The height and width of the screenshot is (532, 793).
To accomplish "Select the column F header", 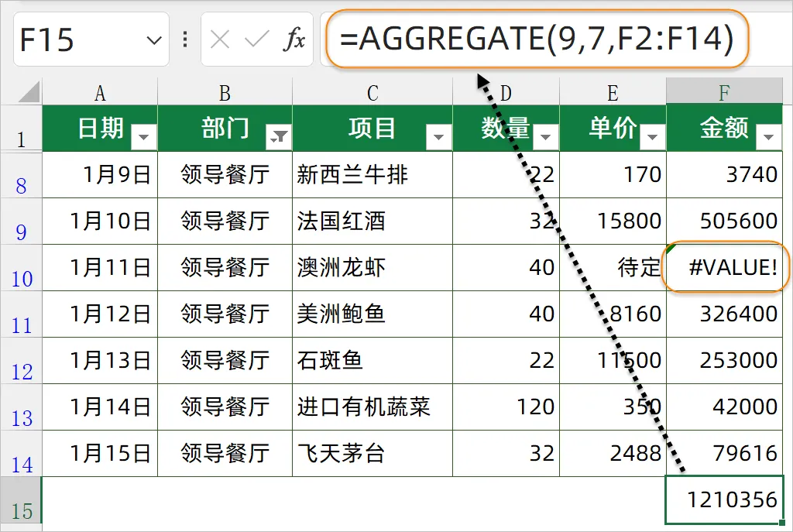I will click(724, 93).
